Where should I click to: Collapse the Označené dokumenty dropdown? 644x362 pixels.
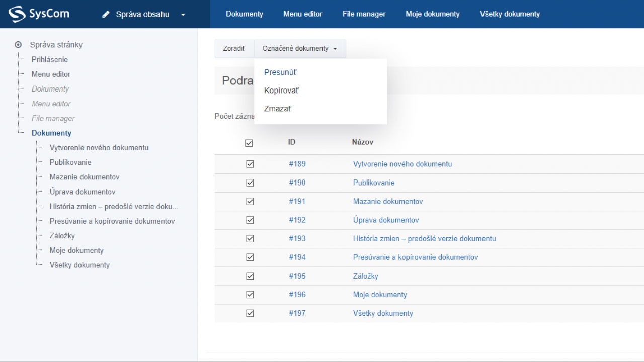click(300, 49)
